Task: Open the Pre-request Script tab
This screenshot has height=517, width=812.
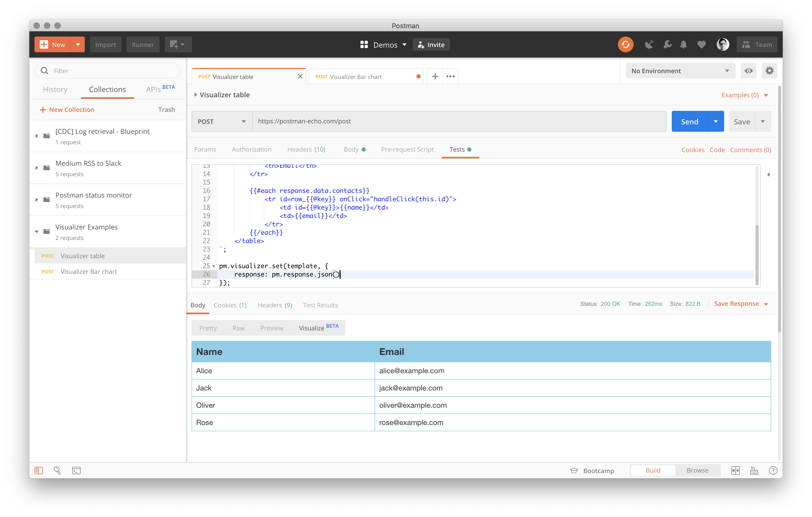Action: tap(407, 149)
